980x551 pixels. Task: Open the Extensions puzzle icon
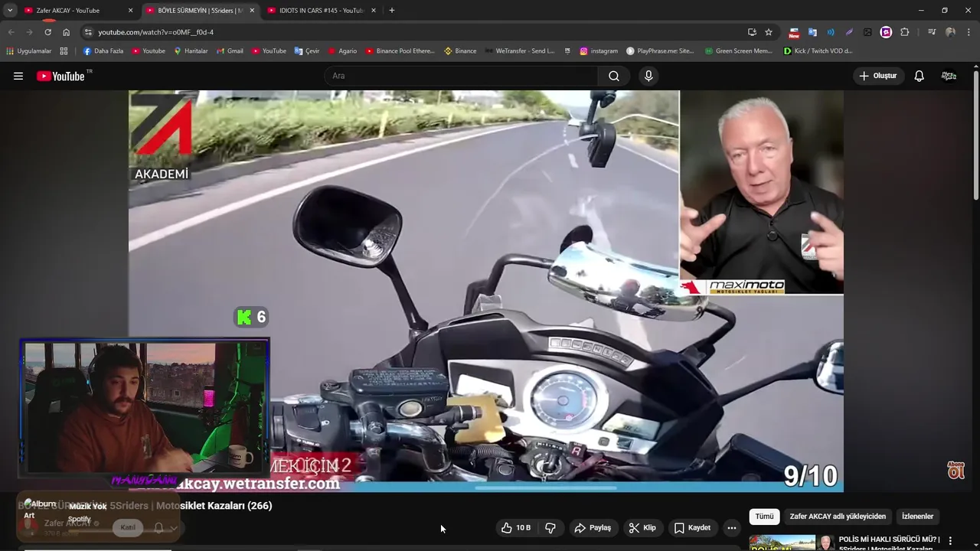[905, 32]
